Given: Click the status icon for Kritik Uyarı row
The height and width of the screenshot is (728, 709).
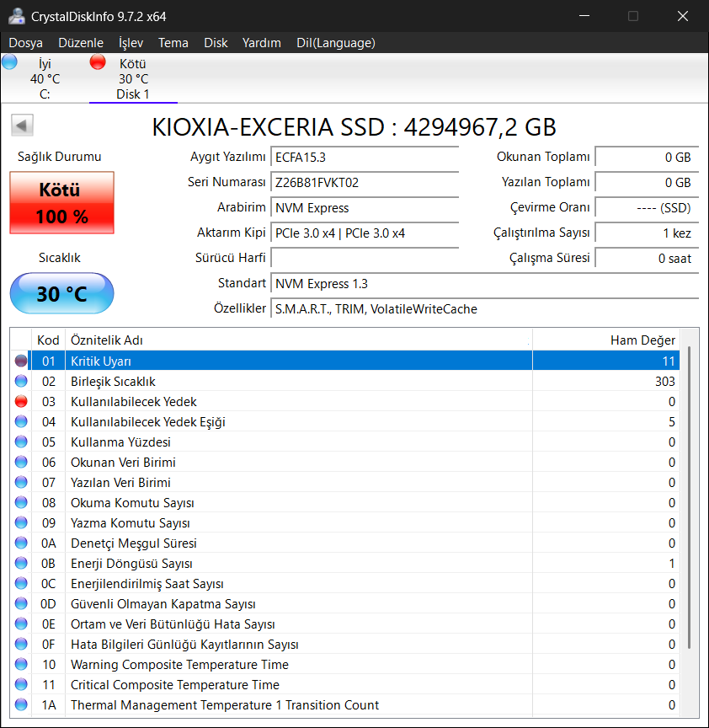Looking at the screenshot, I should click(21, 361).
